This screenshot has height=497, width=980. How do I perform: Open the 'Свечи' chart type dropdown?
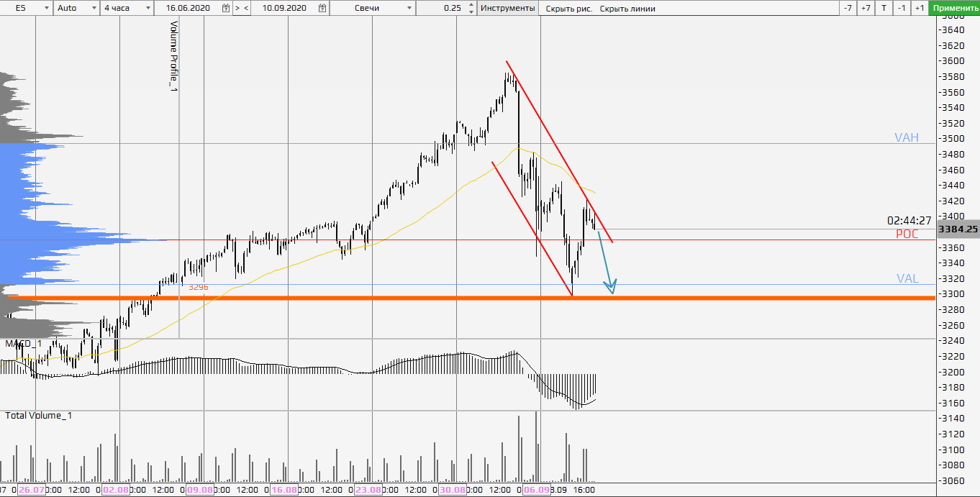[409, 8]
